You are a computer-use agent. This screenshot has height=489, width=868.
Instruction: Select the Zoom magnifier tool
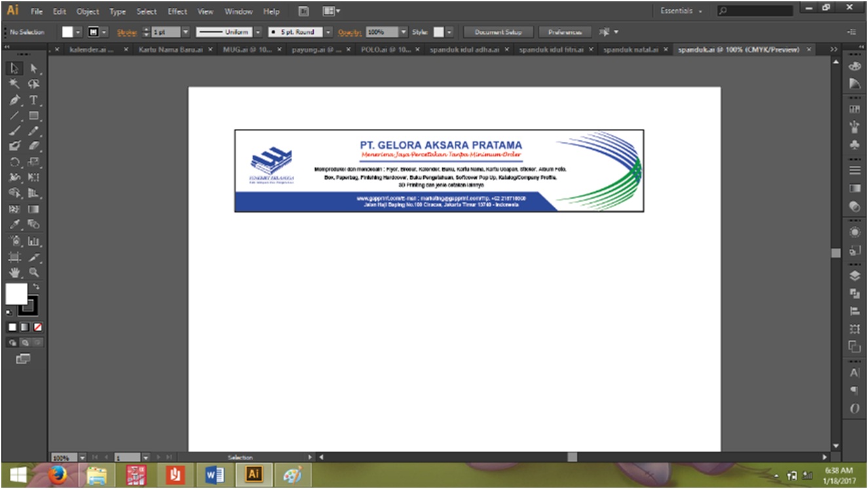click(34, 273)
